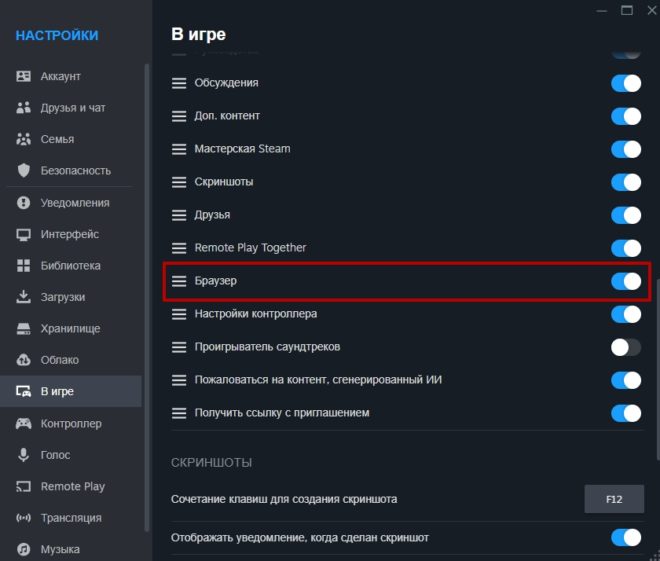
Task: Maximize the settings window
Action: 627,11
